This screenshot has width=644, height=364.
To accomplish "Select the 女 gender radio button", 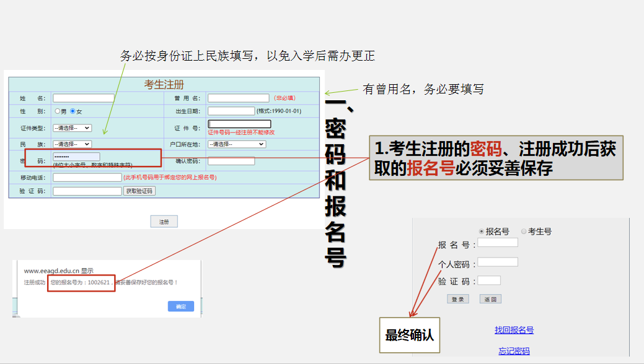I will 74,111.
